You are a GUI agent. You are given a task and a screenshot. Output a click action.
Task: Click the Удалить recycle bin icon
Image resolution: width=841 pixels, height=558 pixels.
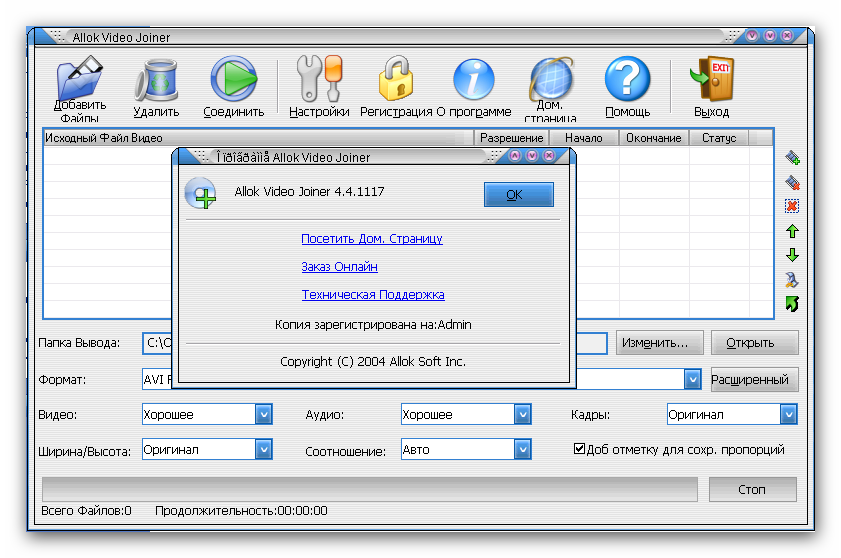tap(156, 79)
